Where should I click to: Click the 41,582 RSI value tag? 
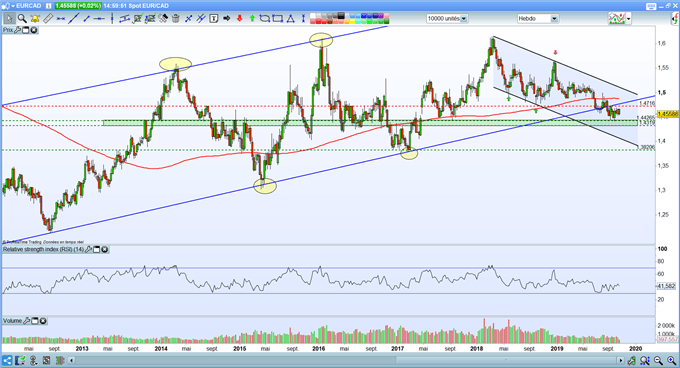(x=667, y=286)
